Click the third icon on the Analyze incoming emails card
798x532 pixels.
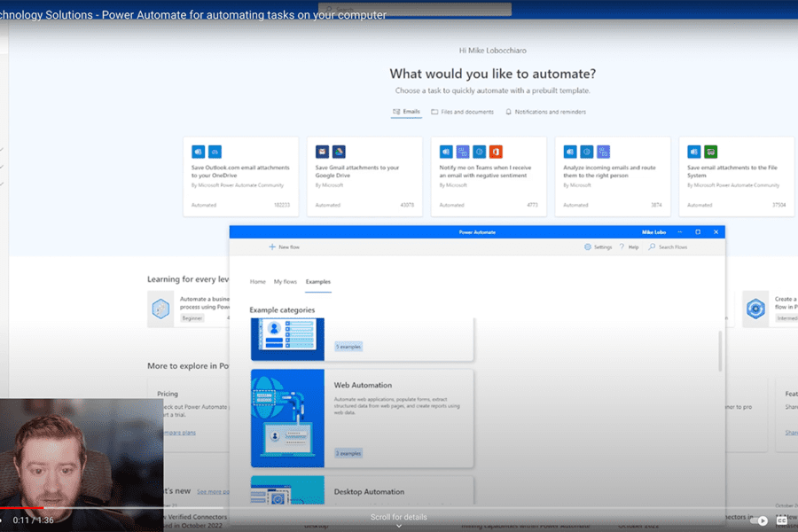[x=603, y=152]
